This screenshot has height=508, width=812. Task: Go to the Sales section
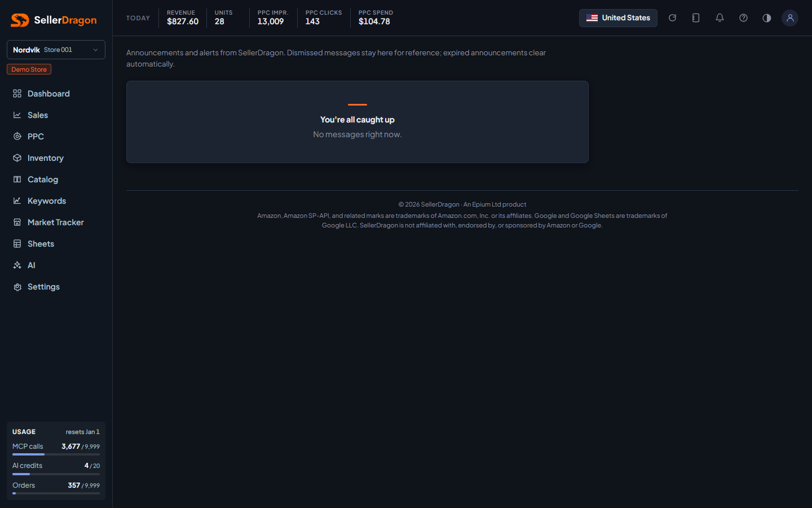[x=56, y=115]
